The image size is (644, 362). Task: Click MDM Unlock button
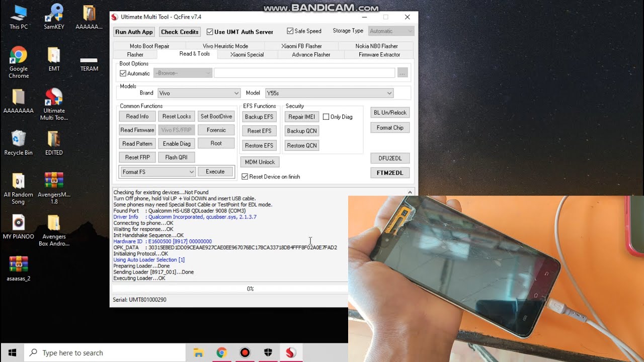click(260, 162)
